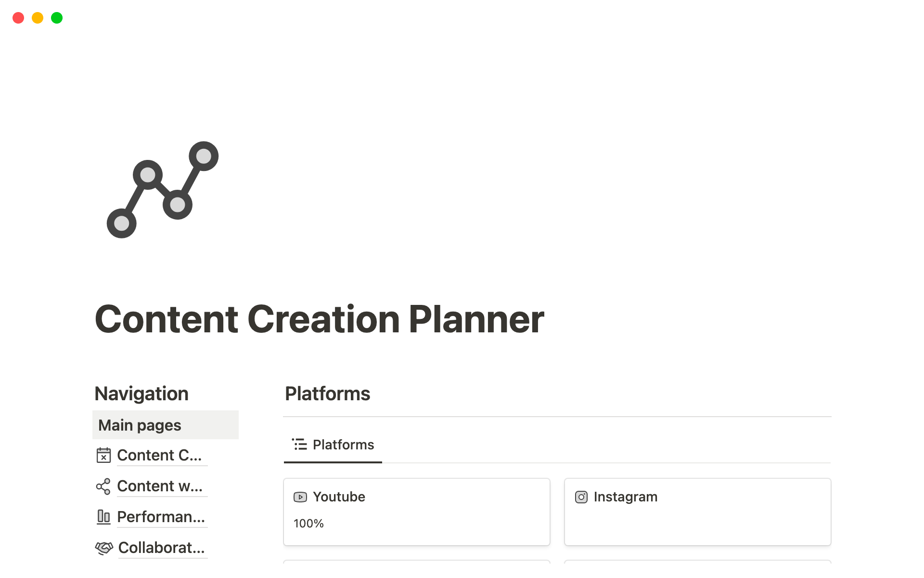The width and height of the screenshot is (924, 578).
Task: Open the Instagram platform card title
Action: 625,497
